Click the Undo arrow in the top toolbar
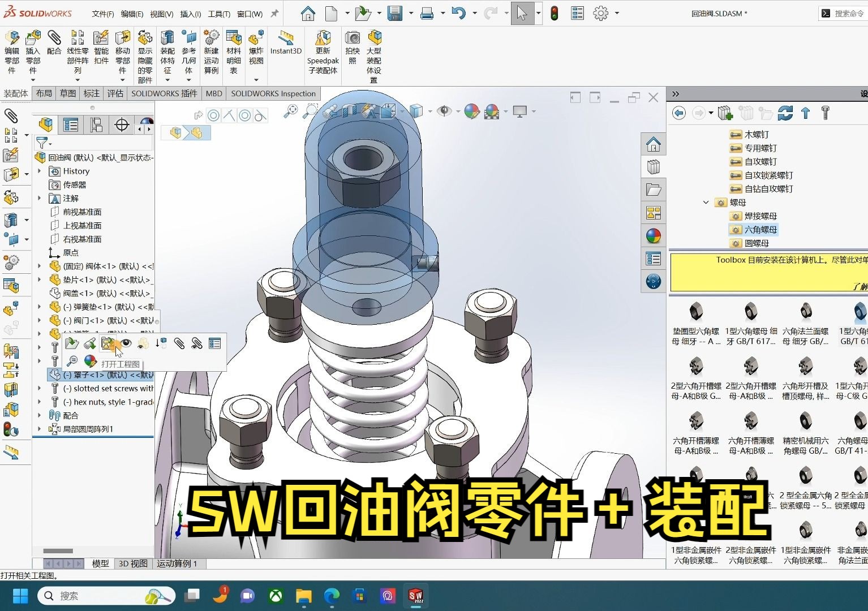868x611 pixels. coord(458,13)
